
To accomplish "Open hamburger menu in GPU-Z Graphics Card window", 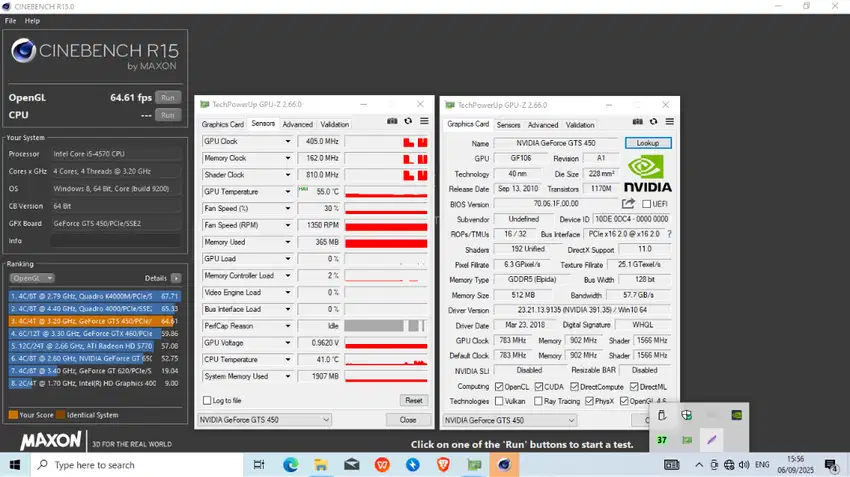I will click(x=670, y=121).
